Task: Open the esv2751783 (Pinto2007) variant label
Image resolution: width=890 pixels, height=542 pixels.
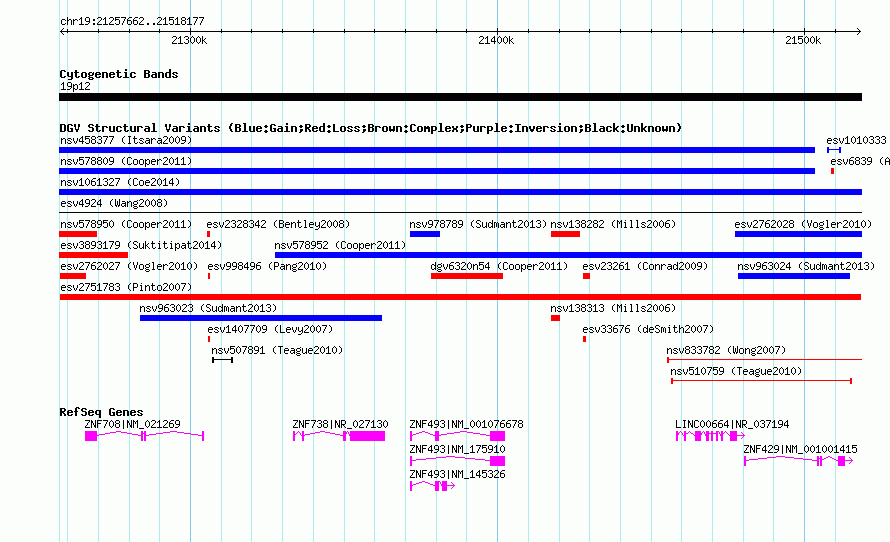Action: click(126, 287)
